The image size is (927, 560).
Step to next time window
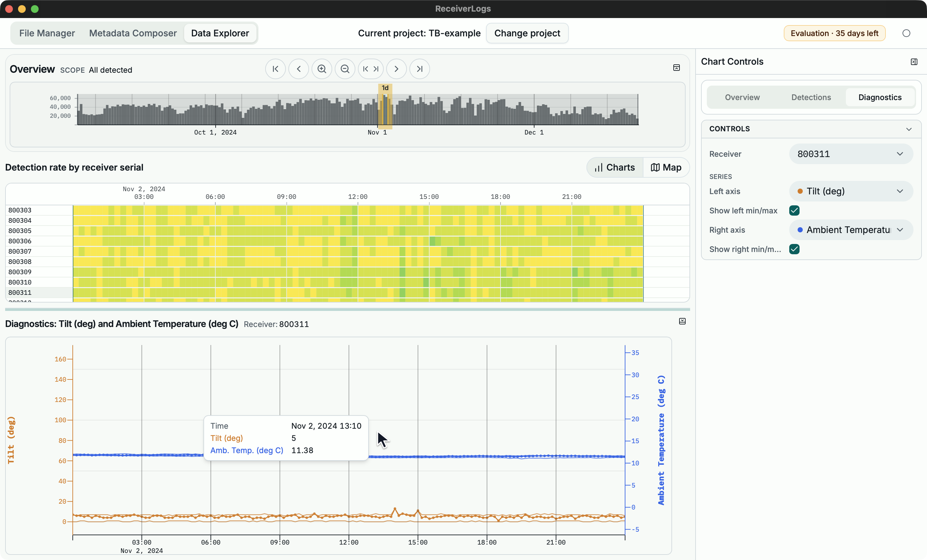pyautogui.click(x=397, y=69)
